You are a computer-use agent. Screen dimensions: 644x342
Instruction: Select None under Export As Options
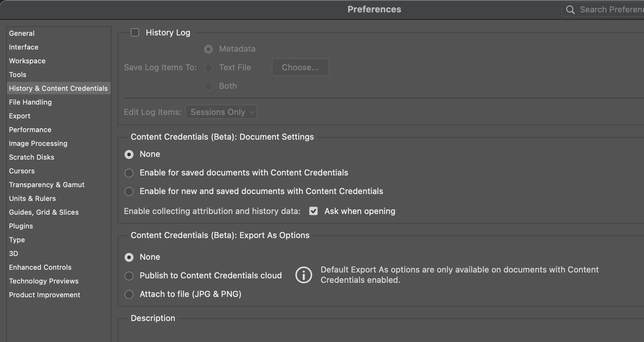(x=129, y=257)
